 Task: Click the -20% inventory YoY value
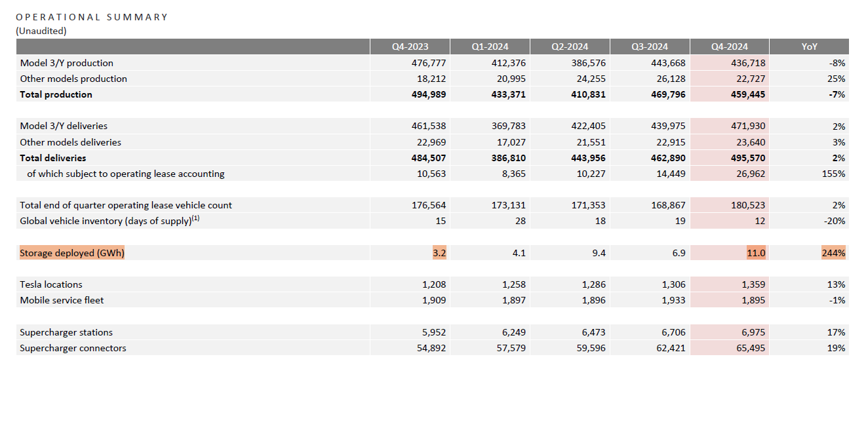[836, 221]
